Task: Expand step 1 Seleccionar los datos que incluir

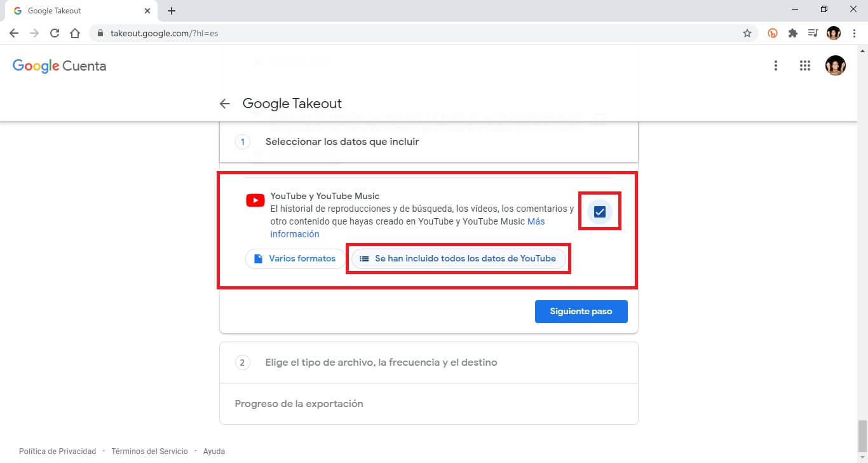Action: 429,142
